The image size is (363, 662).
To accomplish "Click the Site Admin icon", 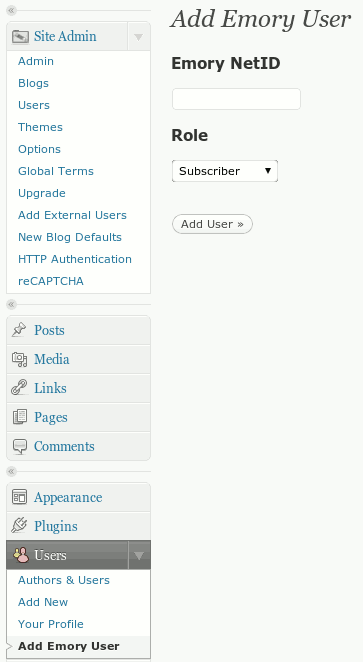I will click(x=20, y=37).
